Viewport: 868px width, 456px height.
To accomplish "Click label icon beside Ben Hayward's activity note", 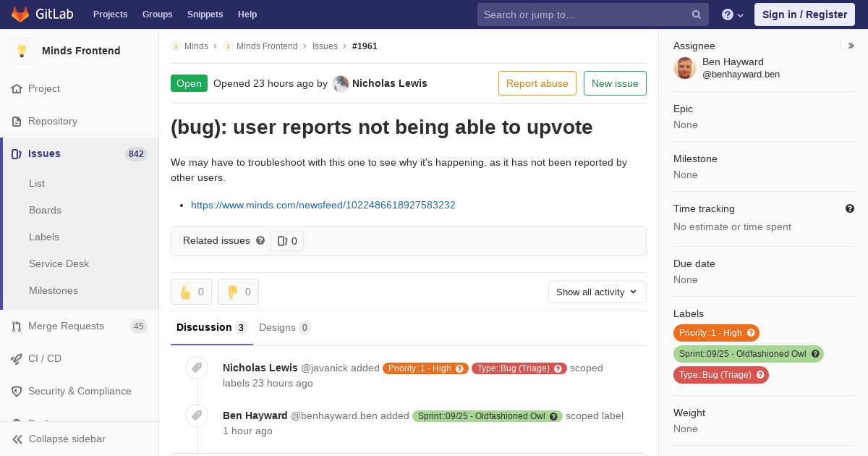I will (197, 415).
